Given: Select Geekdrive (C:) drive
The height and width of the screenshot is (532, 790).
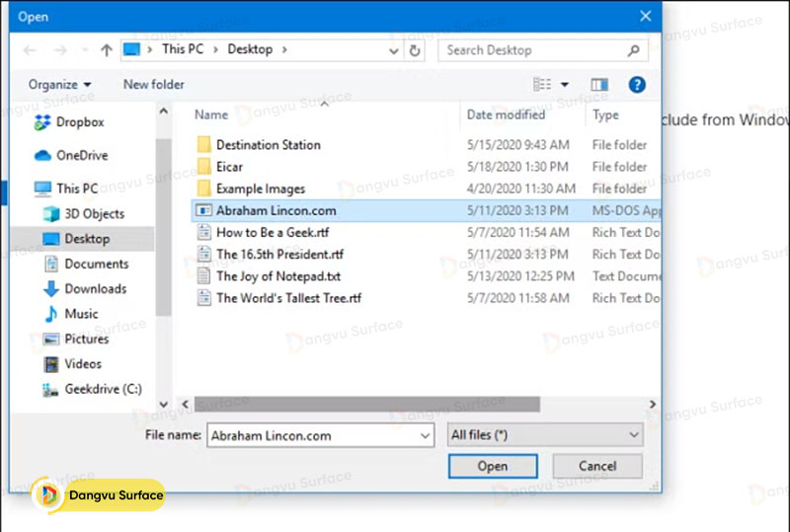Looking at the screenshot, I should 103,389.
